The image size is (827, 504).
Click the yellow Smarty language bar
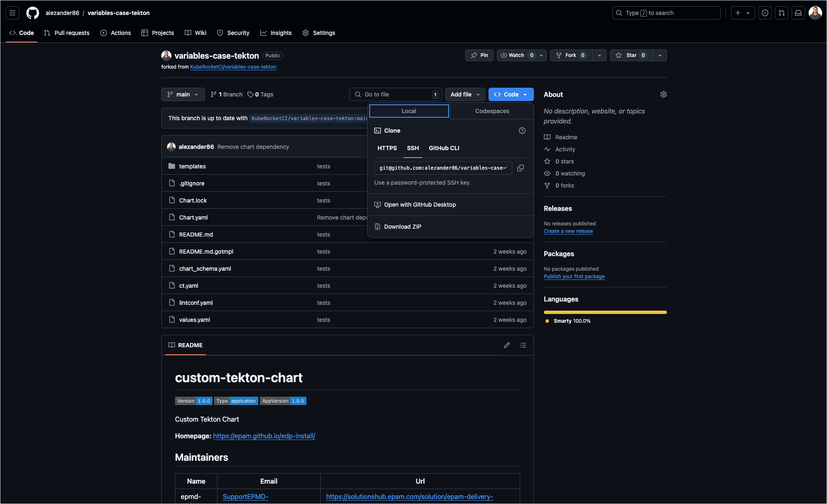[x=605, y=312]
